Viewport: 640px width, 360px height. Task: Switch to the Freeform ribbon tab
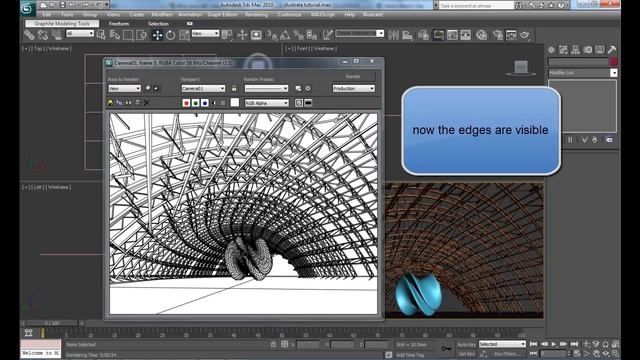tap(119, 24)
